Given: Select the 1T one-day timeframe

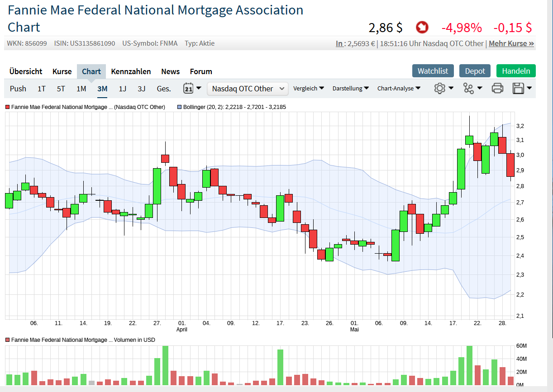Looking at the screenshot, I should coord(42,89).
